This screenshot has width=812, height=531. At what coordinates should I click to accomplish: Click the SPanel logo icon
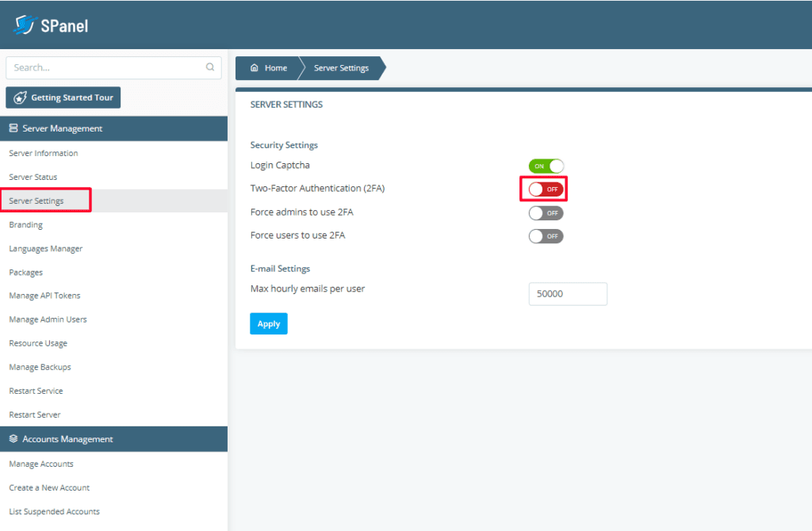point(26,23)
